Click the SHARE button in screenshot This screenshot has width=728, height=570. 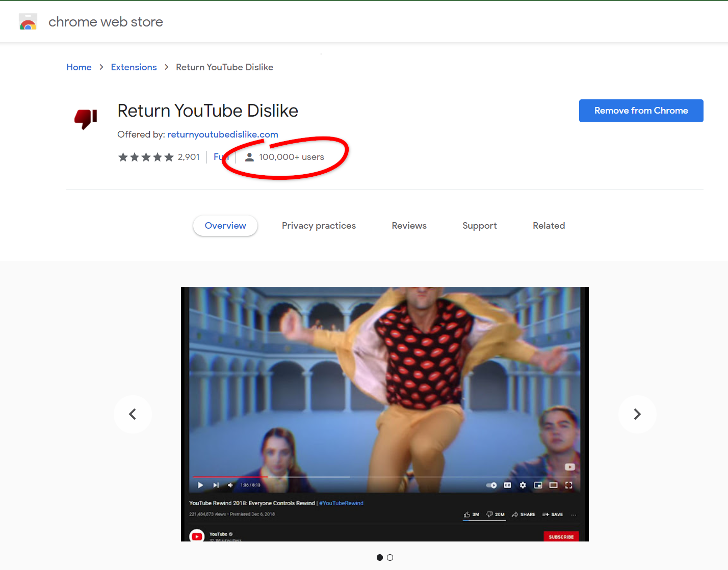tap(524, 514)
